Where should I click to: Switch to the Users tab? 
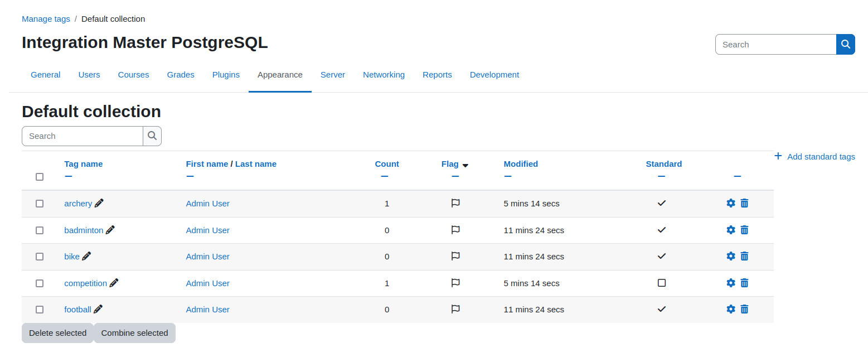pyautogui.click(x=89, y=75)
